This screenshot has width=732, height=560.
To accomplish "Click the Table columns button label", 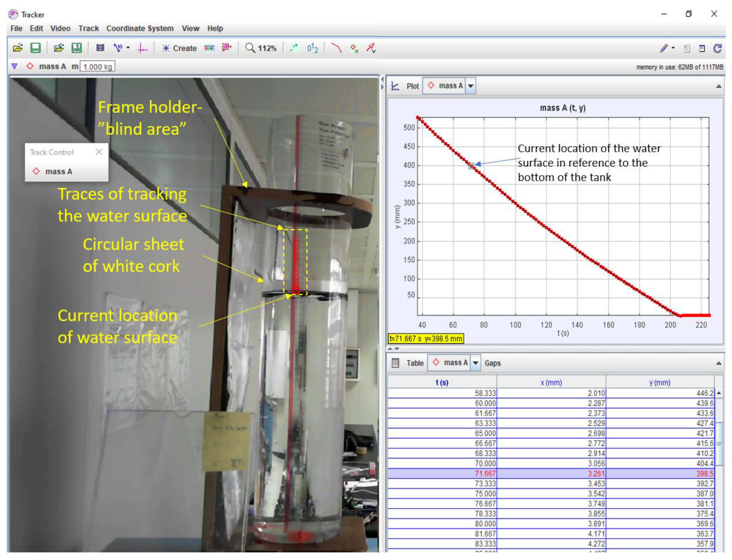I will click(415, 363).
